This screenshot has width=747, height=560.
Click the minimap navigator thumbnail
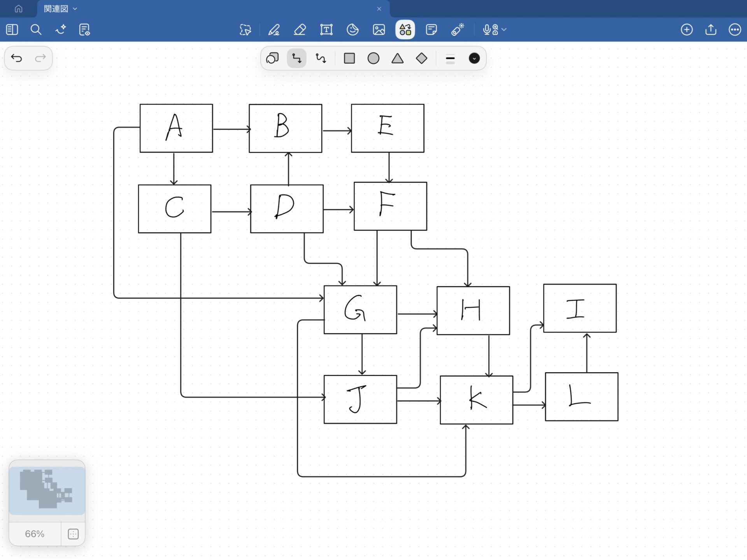pyautogui.click(x=47, y=491)
